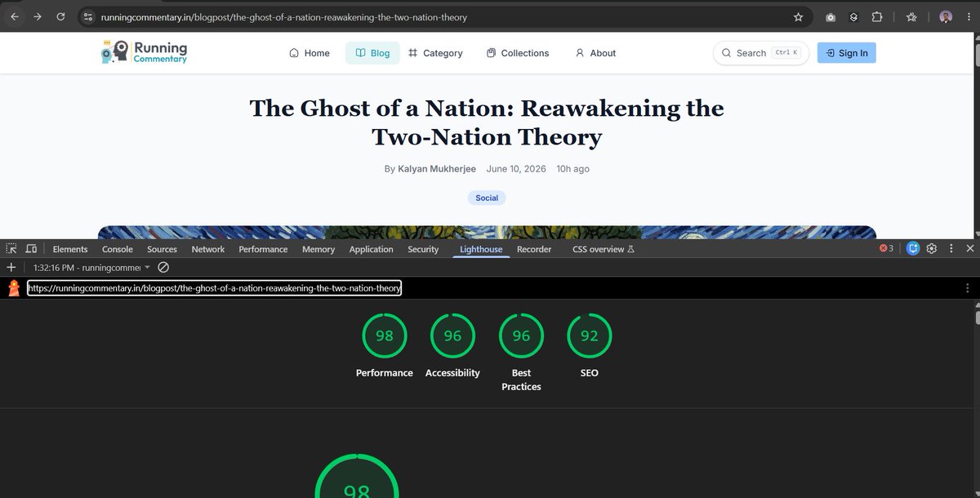Click the Search box with Ctrl K

(761, 53)
